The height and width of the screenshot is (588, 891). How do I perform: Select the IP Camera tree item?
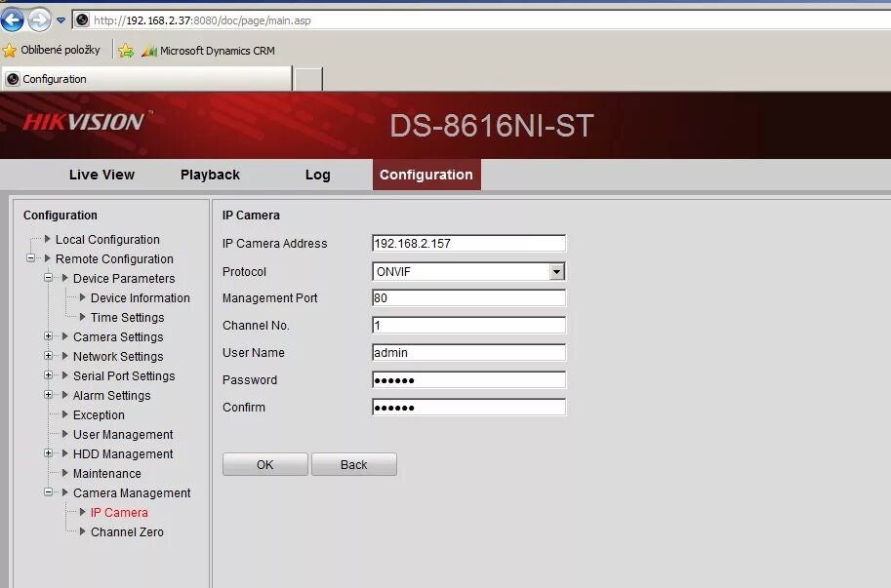119,513
